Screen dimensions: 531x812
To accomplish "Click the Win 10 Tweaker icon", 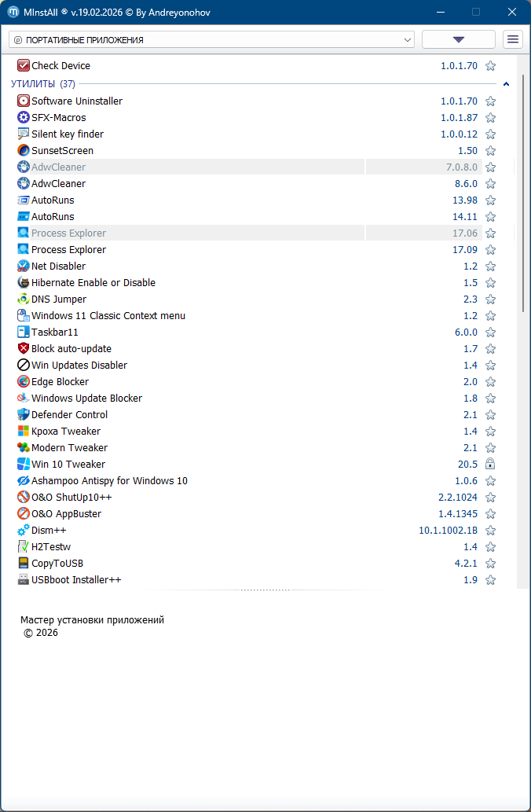I will (x=24, y=464).
